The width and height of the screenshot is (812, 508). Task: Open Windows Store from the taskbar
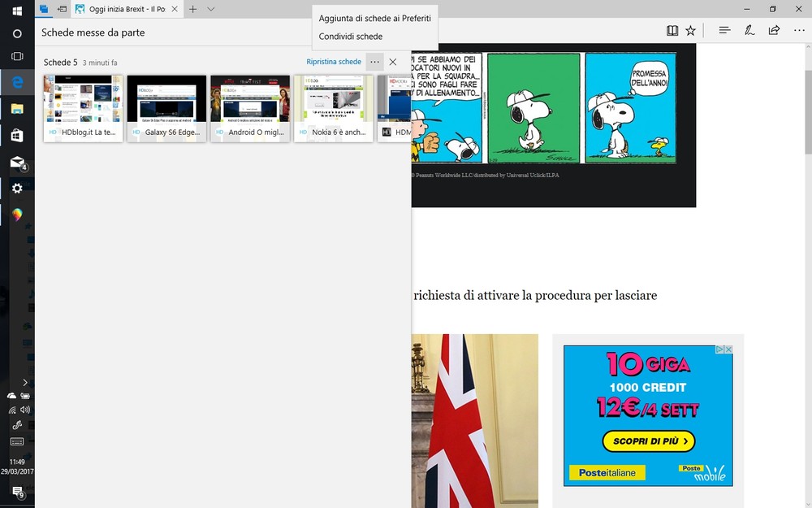tap(17, 135)
